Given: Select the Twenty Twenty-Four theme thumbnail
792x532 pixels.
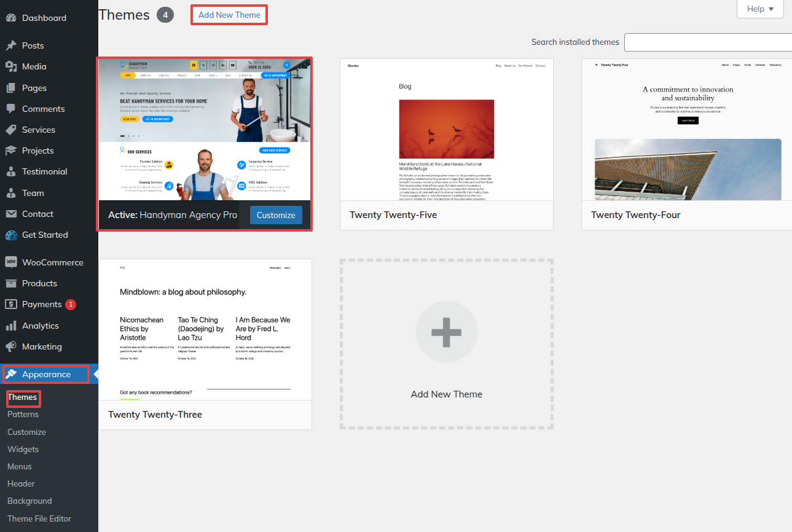Looking at the screenshot, I should coord(687,129).
